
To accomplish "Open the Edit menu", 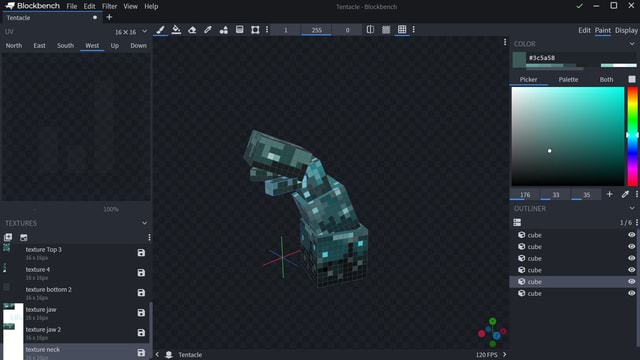I will coord(89,6).
